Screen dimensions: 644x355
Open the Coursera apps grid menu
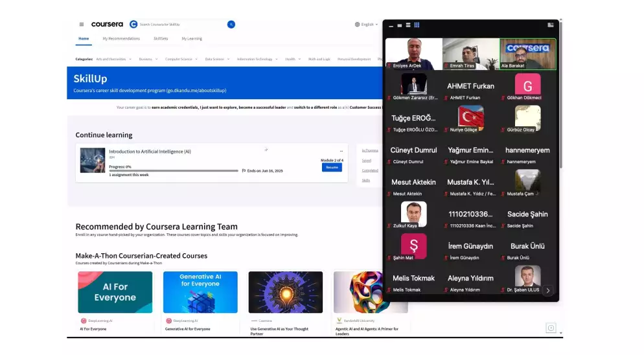point(82,24)
